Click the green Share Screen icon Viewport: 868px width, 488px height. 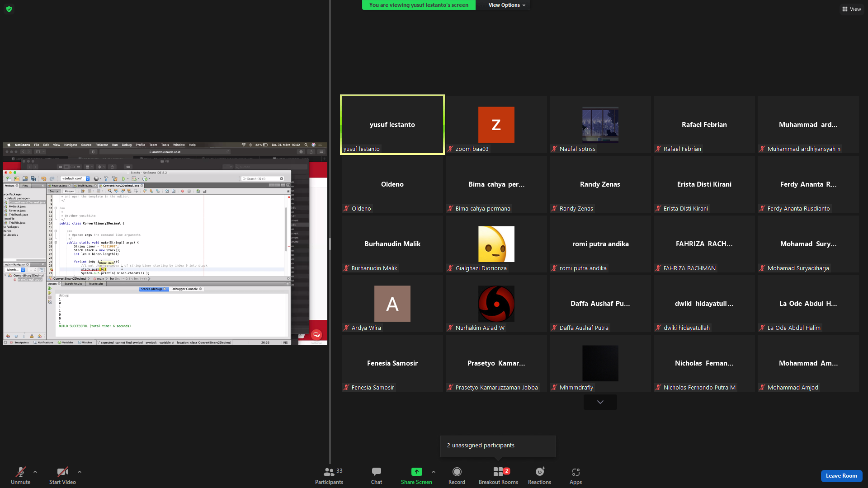click(x=416, y=472)
